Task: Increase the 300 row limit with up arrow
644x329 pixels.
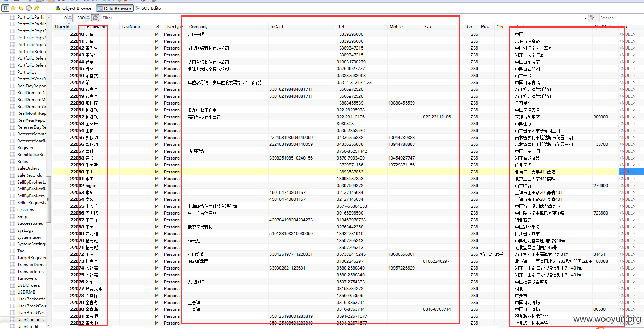Action: click(88, 16)
